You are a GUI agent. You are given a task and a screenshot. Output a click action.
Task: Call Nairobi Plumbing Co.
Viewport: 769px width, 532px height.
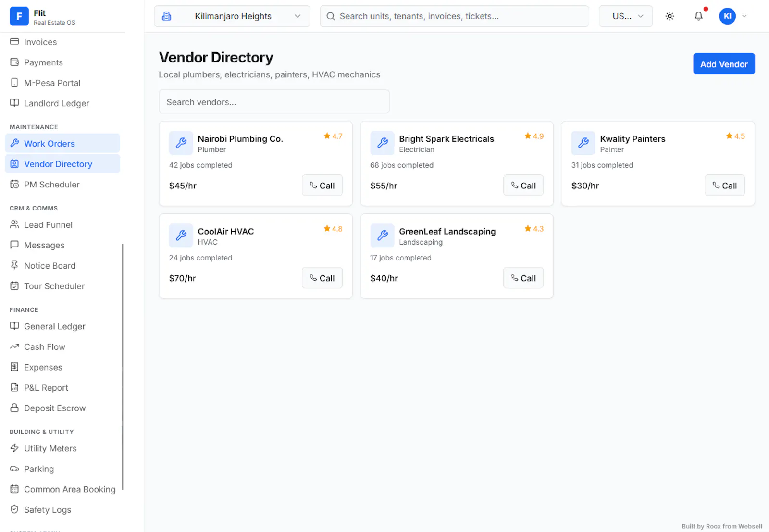click(x=322, y=185)
